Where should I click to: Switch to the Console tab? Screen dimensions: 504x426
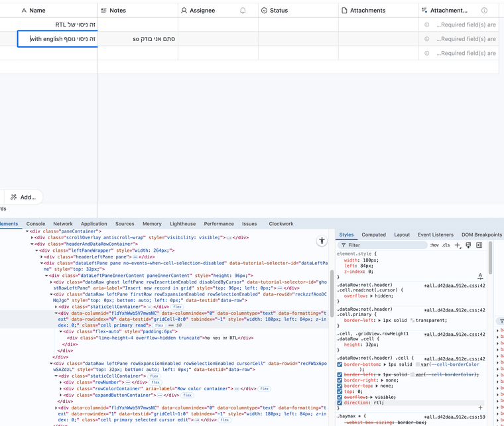click(36, 224)
